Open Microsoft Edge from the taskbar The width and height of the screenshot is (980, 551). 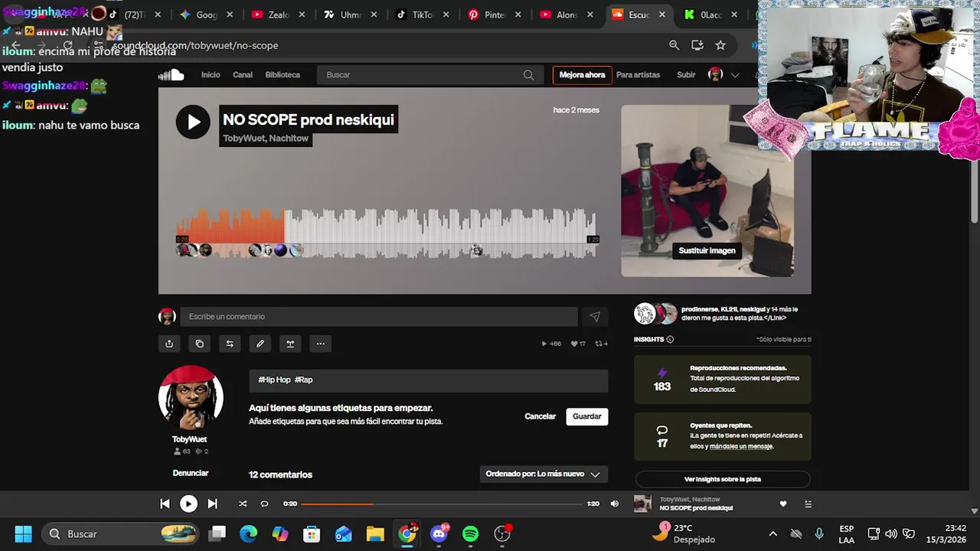click(x=249, y=533)
